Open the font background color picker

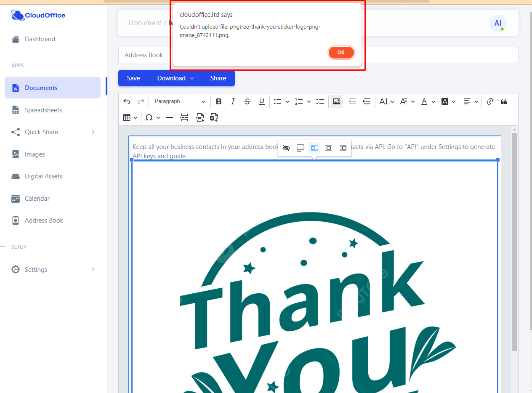pos(449,101)
